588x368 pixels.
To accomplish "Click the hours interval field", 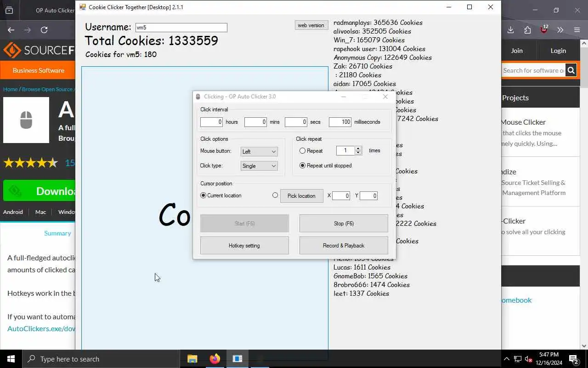I will click(x=211, y=122).
